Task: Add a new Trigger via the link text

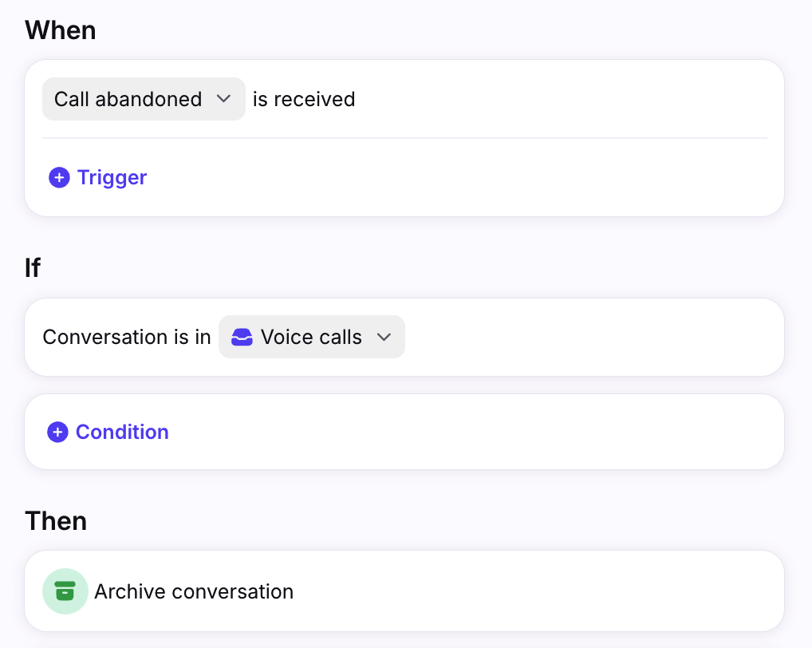Action: tap(112, 177)
